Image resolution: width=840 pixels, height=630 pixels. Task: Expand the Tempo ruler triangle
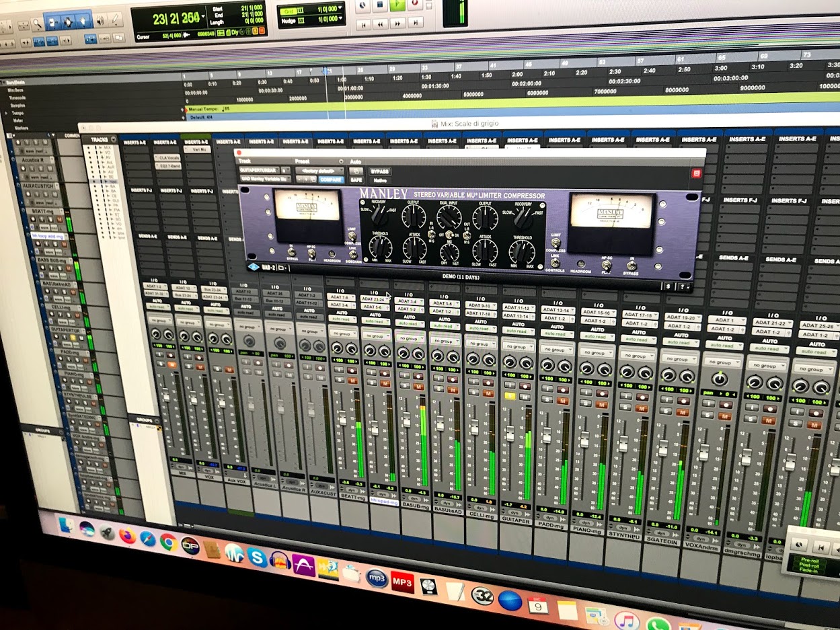[6, 112]
